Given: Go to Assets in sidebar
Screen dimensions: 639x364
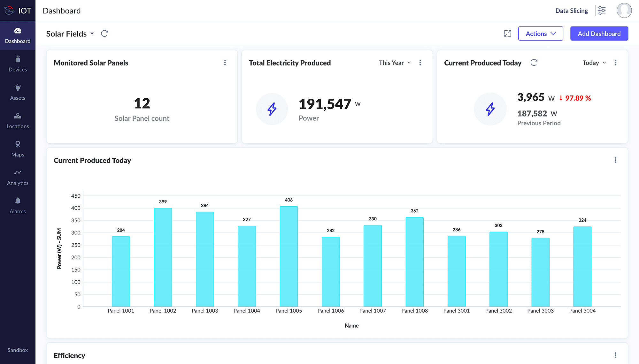Looking at the screenshot, I should click(18, 92).
